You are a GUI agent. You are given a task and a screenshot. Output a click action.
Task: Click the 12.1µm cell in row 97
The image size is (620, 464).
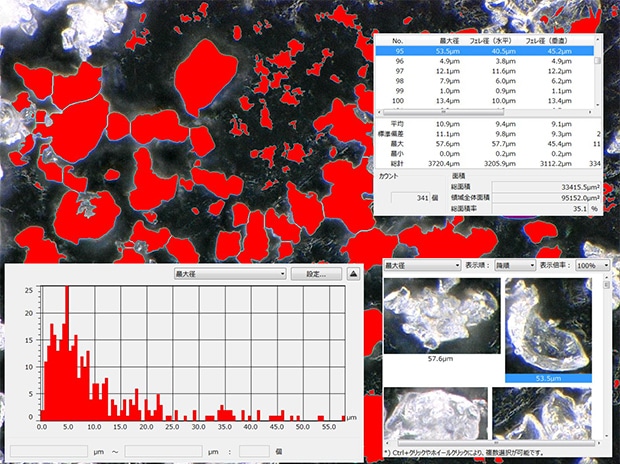448,71
